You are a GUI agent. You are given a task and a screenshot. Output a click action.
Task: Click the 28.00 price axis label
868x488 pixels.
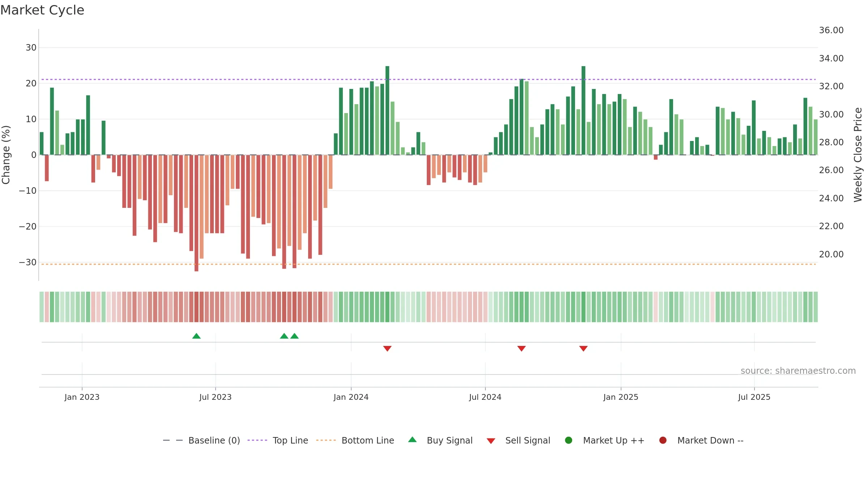(831, 142)
